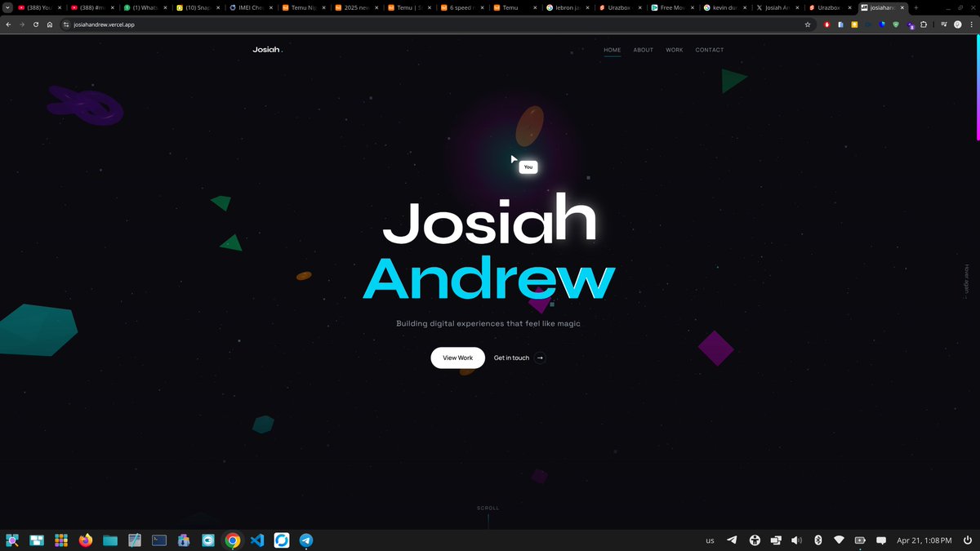Open the Chrome three-dot menu
This screenshot has width=980, height=551.
tap(972, 24)
